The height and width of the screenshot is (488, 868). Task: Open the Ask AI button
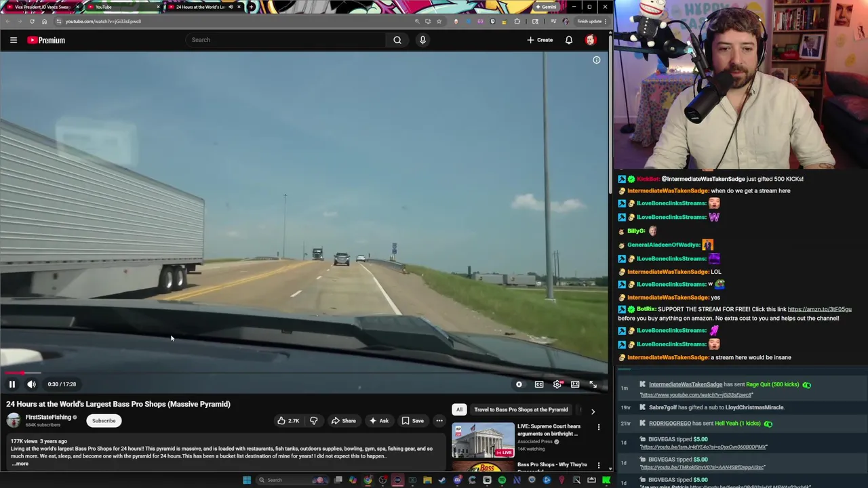[x=378, y=421]
